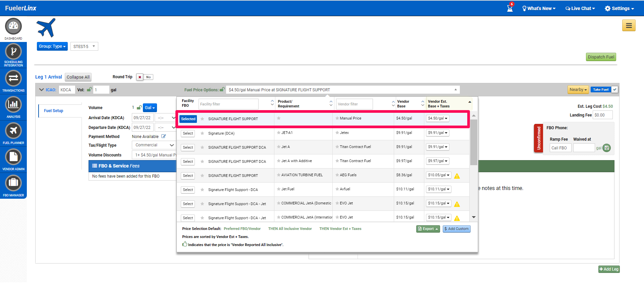
Task: Click the Add Custom button
Action: coord(457,229)
